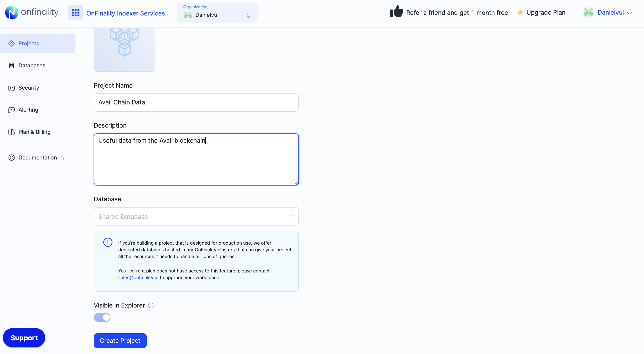Open the app grid services switcher
This screenshot has height=354, width=644.
75,13
